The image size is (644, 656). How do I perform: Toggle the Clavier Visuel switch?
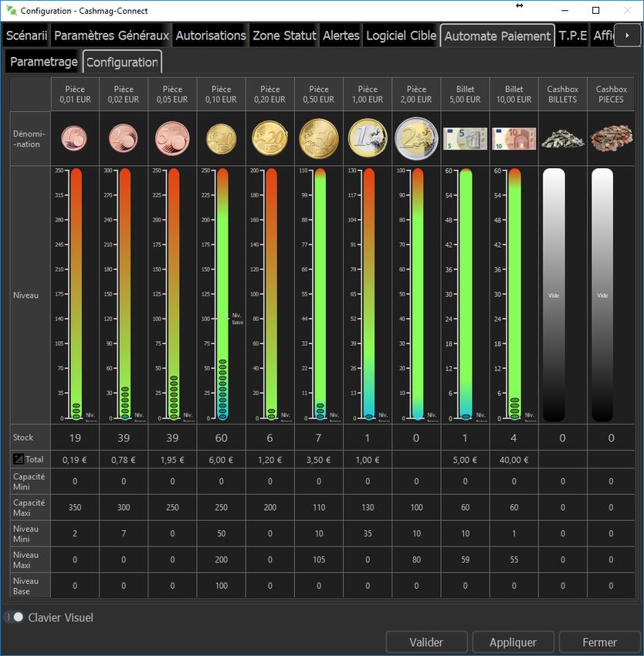point(15,617)
